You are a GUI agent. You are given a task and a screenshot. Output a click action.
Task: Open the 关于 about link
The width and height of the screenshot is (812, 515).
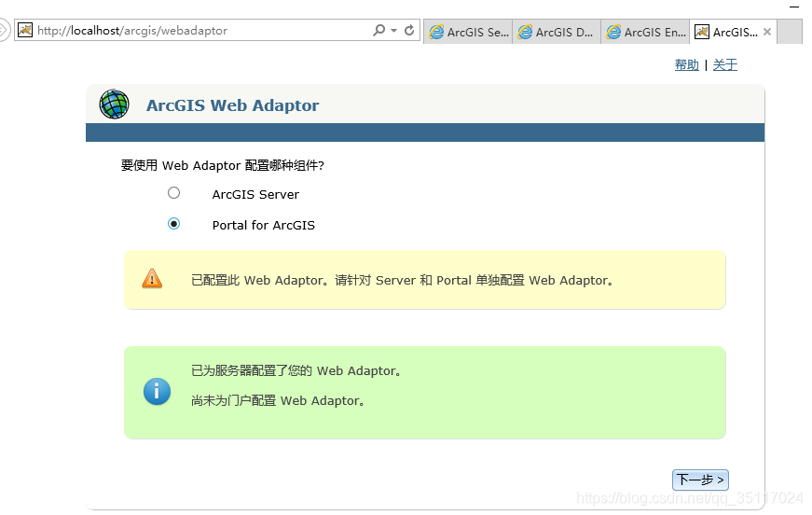[x=725, y=65]
